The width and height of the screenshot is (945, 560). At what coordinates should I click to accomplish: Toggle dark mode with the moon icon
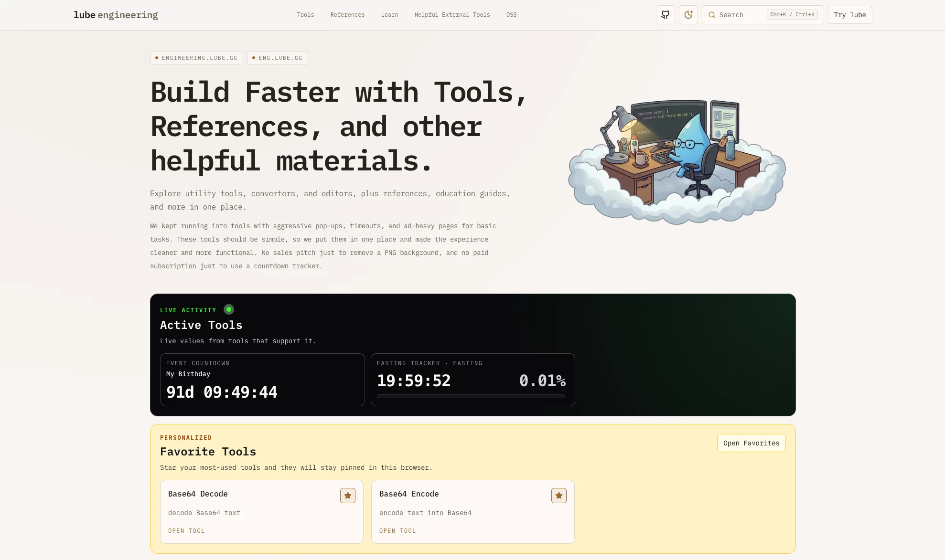pos(688,15)
